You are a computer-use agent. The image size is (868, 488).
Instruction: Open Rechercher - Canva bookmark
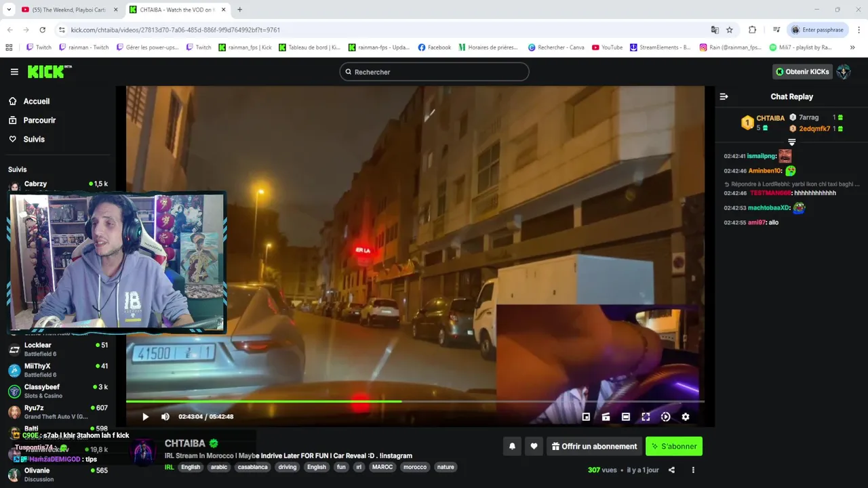[556, 47]
